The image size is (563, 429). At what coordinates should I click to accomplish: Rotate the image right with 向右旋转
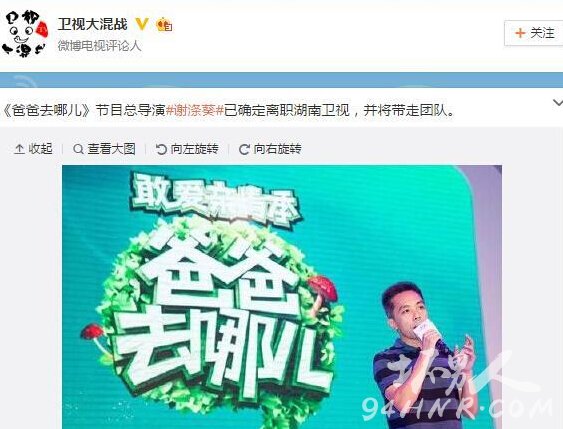(270, 149)
